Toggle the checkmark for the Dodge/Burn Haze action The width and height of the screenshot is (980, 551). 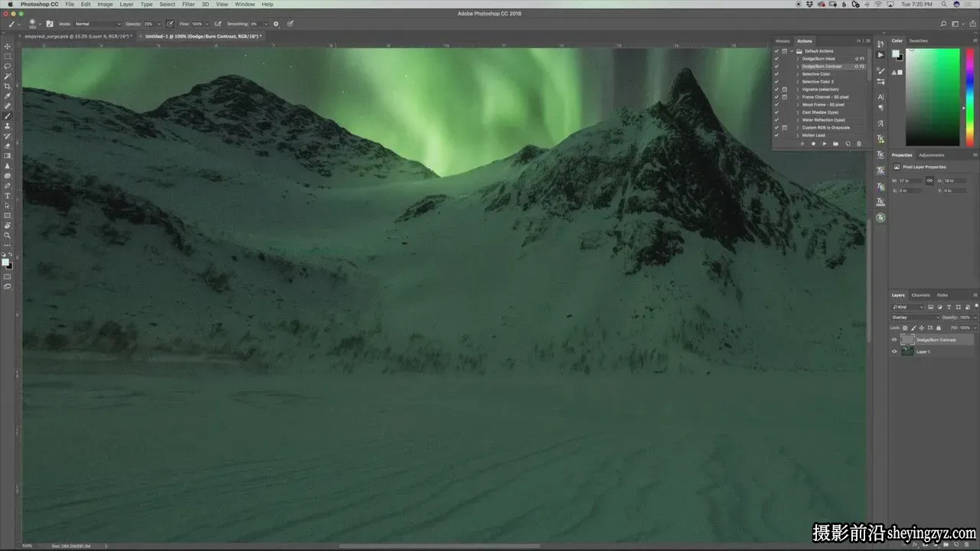point(776,59)
